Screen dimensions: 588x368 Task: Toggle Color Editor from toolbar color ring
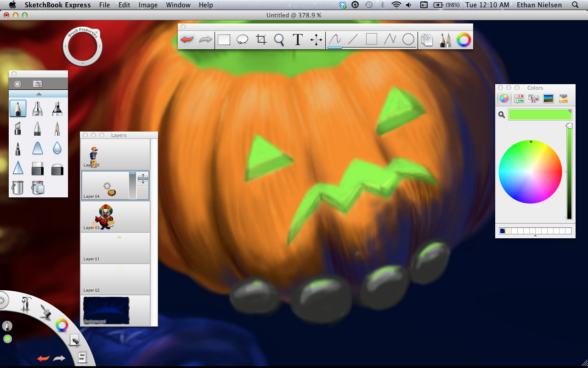point(464,40)
